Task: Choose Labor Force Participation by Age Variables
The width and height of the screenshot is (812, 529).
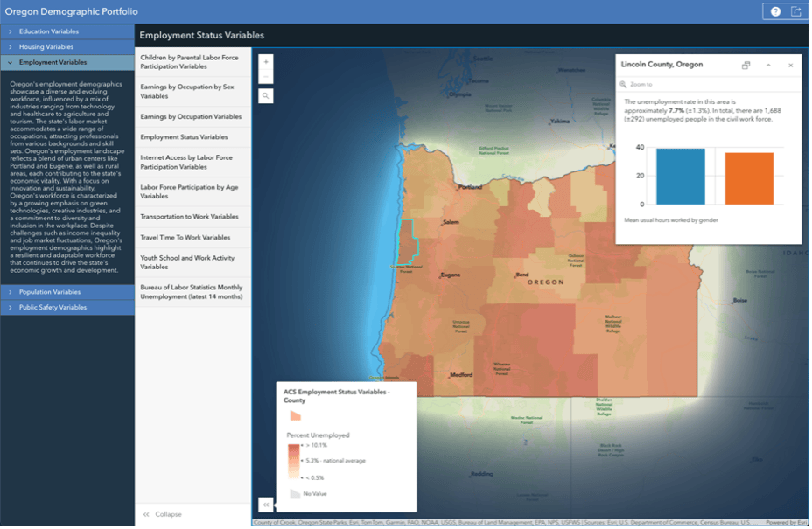Action: coord(193,192)
